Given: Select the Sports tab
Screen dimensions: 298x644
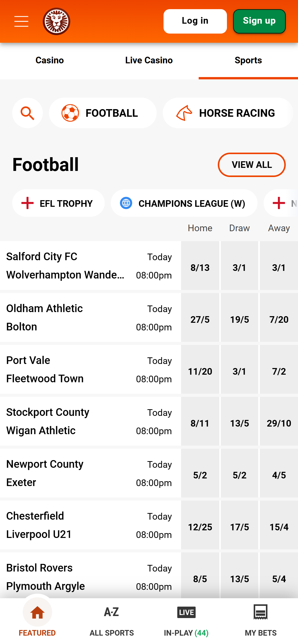Looking at the screenshot, I should (x=248, y=61).
